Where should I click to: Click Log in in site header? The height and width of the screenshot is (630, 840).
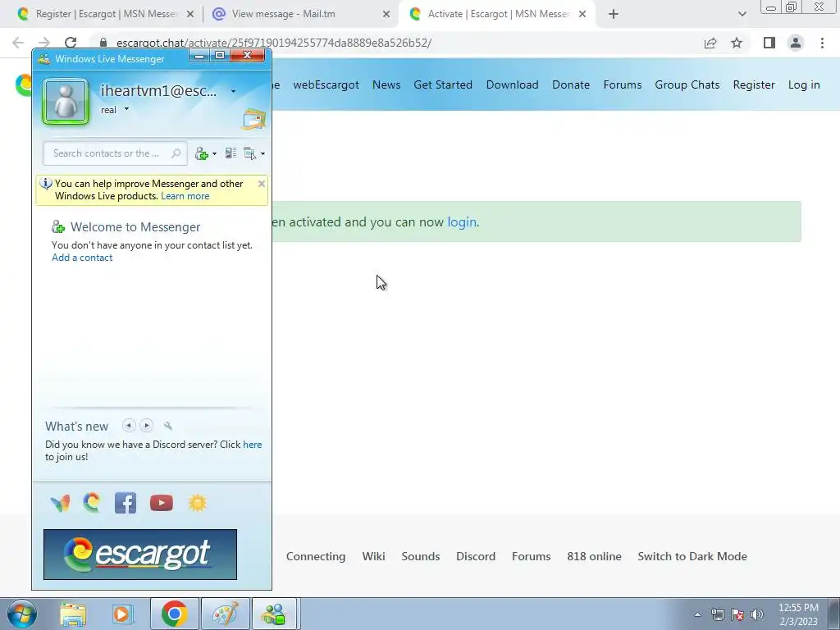pyautogui.click(x=804, y=84)
